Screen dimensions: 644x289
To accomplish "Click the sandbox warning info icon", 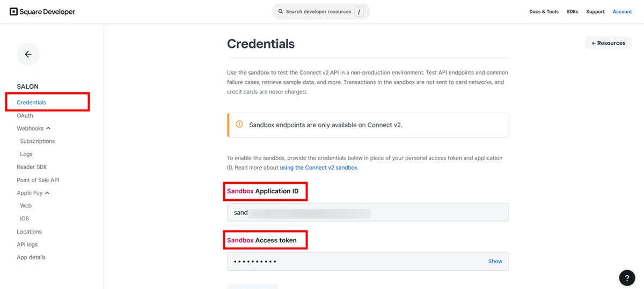I will coord(239,125).
